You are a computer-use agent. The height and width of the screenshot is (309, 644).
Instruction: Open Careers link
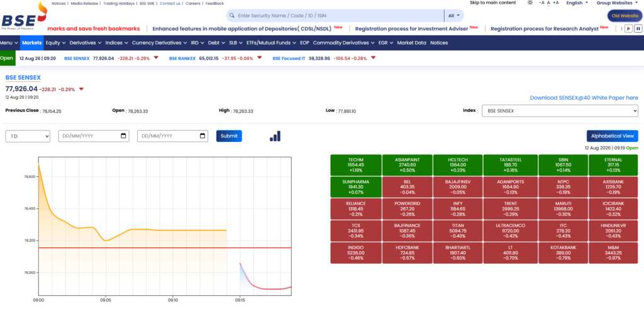coord(193,3)
